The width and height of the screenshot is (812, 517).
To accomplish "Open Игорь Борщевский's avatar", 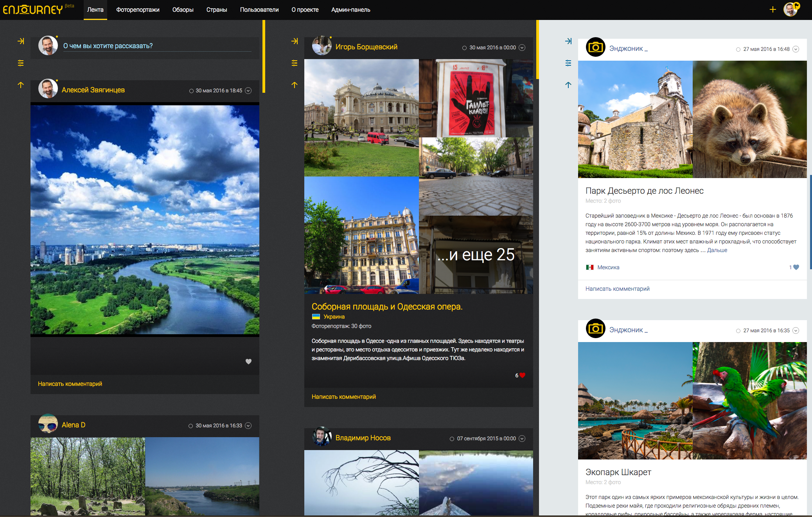I will point(322,46).
